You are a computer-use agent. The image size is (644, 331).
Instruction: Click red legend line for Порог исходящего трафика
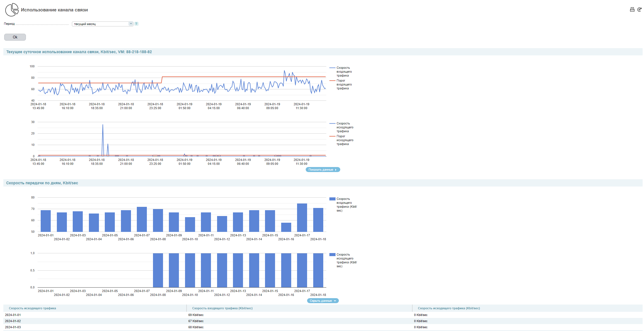332,136
